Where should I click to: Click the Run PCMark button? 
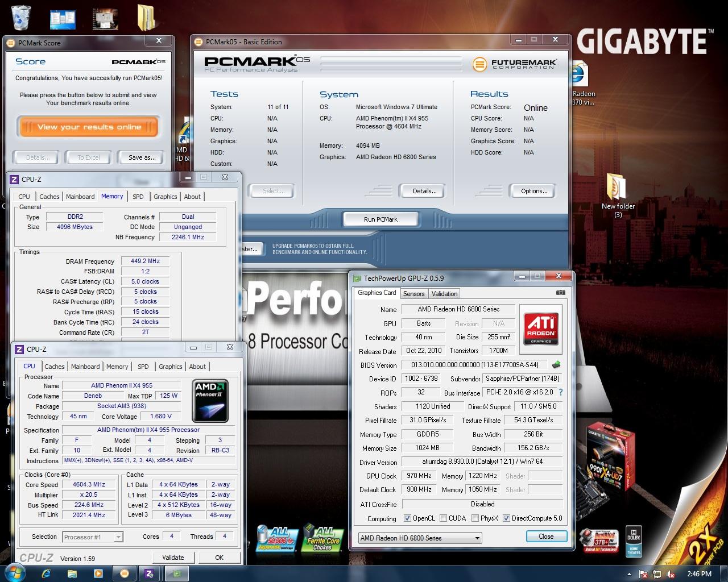click(380, 219)
